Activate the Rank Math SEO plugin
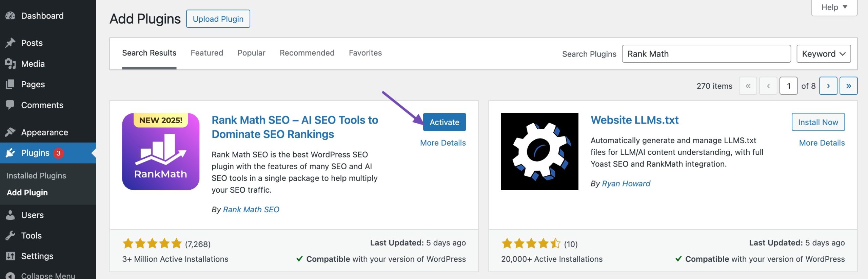The image size is (868, 279). coord(444,122)
